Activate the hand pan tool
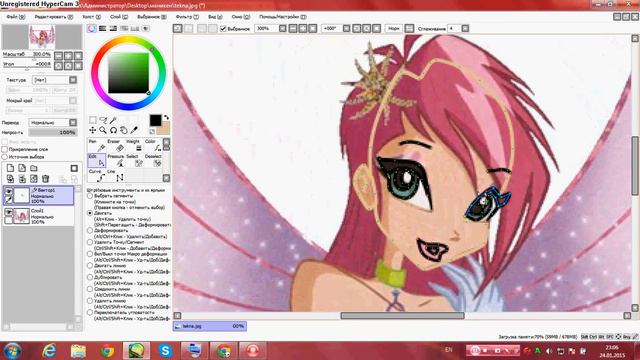Screen dimensions: 640x360 pos(123,130)
